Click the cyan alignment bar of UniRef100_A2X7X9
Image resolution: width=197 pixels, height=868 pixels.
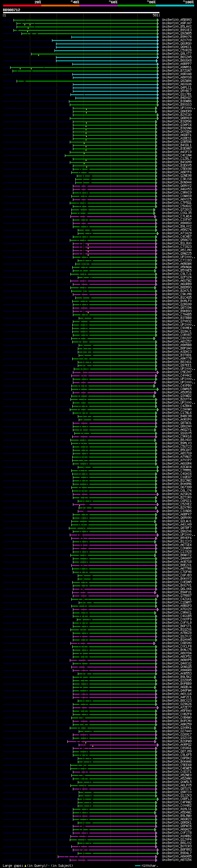point(105,40)
